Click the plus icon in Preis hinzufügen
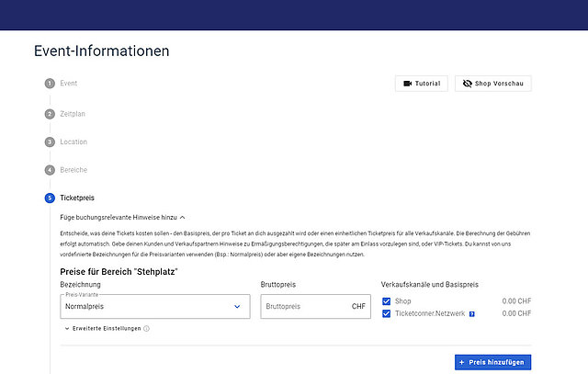Viewport: 588px width, 374px height. click(x=462, y=363)
